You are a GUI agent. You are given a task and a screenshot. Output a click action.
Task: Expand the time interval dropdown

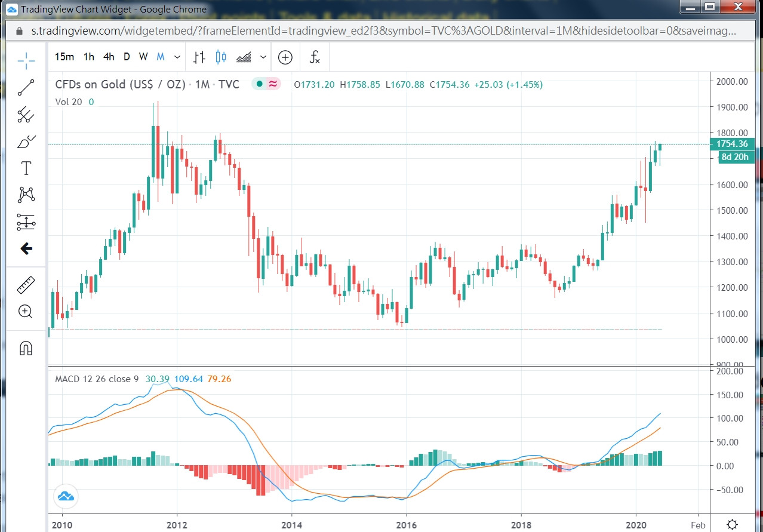[x=177, y=57]
